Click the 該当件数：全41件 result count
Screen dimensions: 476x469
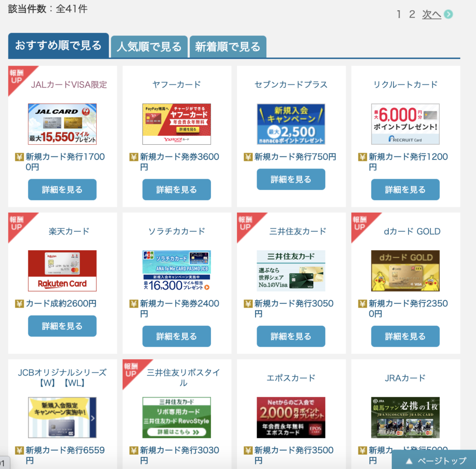point(48,8)
